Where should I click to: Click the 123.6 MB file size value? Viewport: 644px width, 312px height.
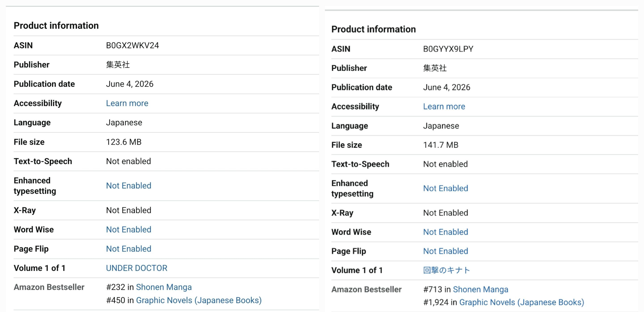click(124, 142)
